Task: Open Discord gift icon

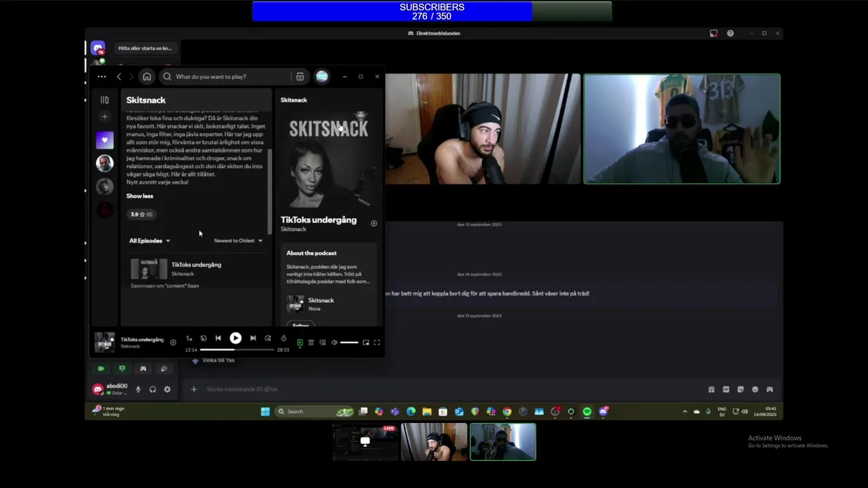Action: pyautogui.click(x=711, y=390)
